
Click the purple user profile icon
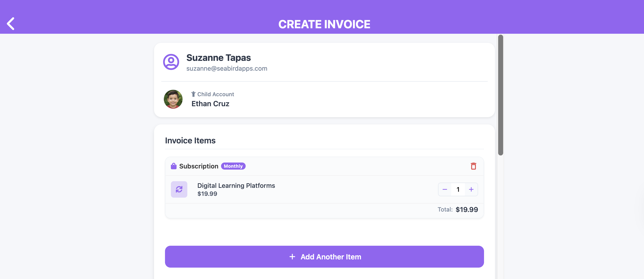pos(171,62)
